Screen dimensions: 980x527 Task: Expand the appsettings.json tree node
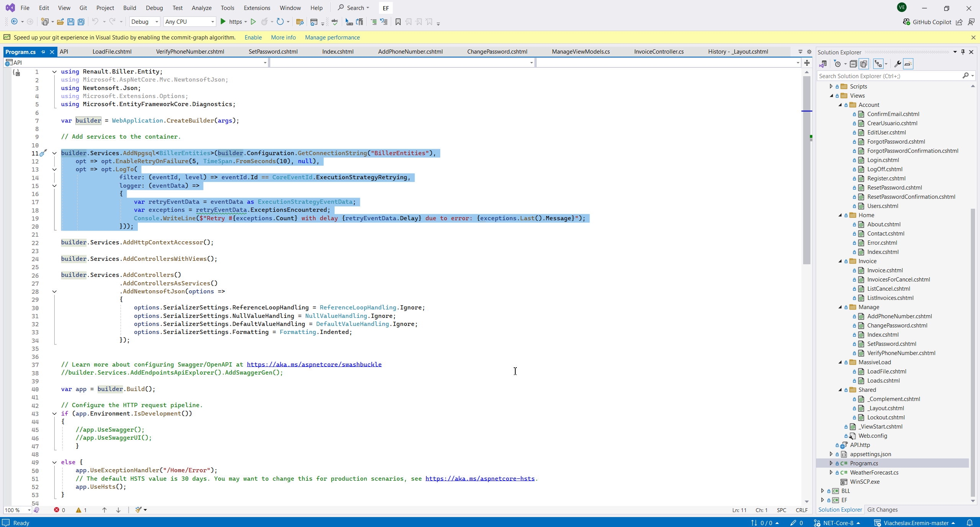[x=831, y=454]
